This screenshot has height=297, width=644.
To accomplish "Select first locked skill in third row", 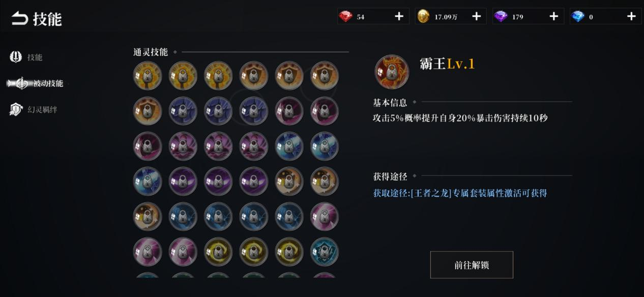I will (x=148, y=146).
